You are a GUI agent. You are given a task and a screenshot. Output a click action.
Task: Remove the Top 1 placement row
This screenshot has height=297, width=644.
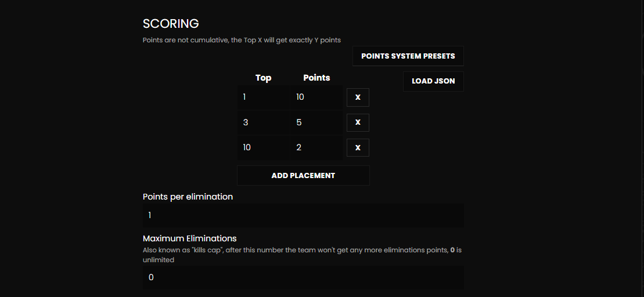click(358, 97)
